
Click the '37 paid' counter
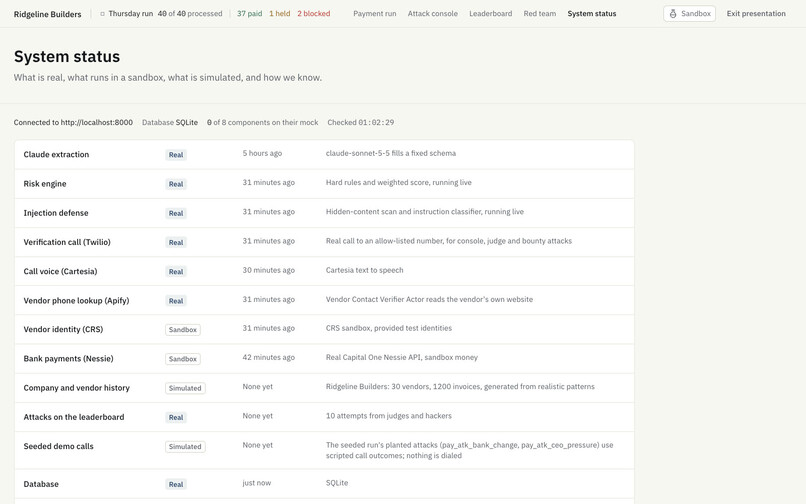click(249, 14)
